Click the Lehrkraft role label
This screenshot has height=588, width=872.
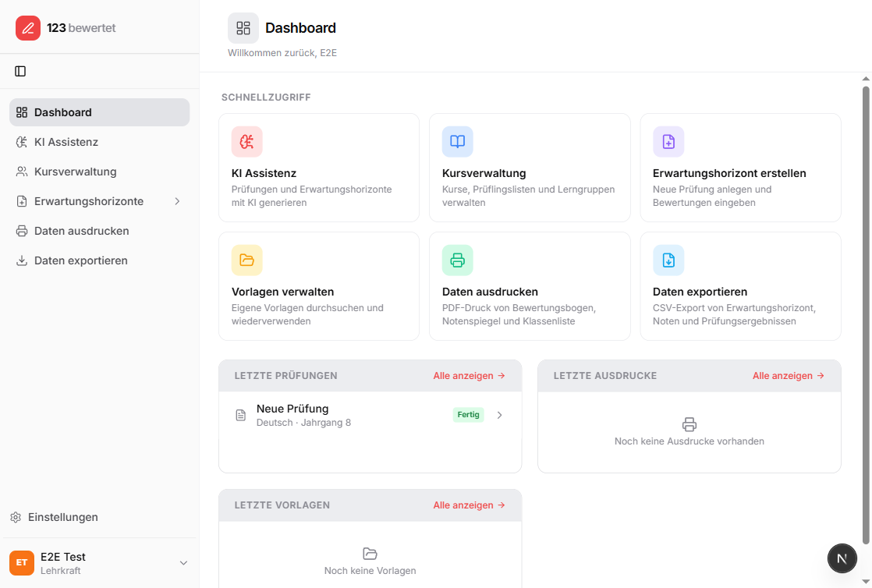click(x=61, y=571)
